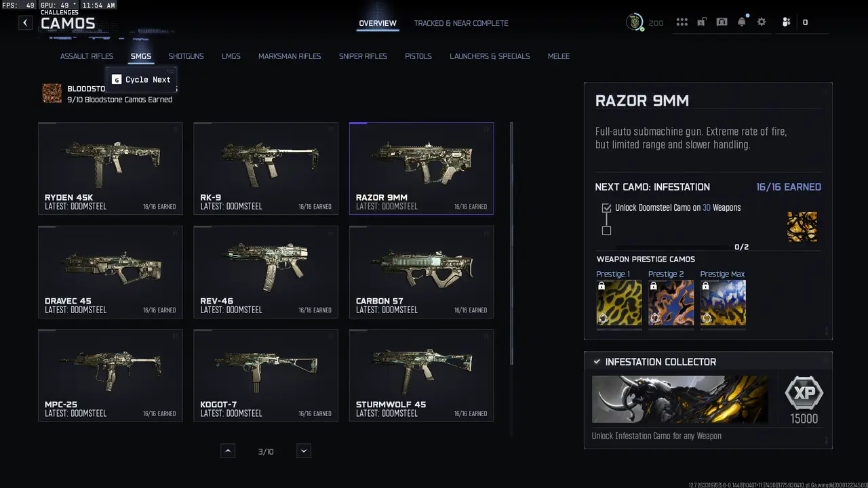The height and width of the screenshot is (488, 868).
Task: Toggle the empty second challenge checkbox
Action: pyautogui.click(x=606, y=230)
